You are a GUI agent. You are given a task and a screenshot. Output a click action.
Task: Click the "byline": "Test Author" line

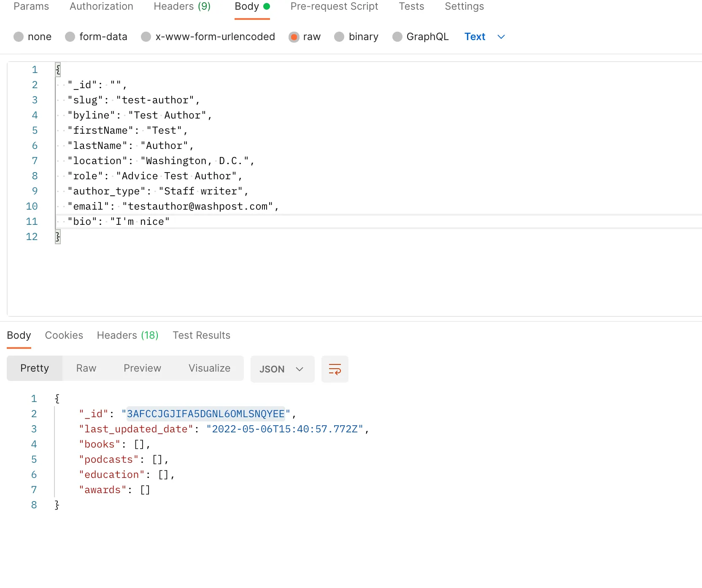(139, 115)
